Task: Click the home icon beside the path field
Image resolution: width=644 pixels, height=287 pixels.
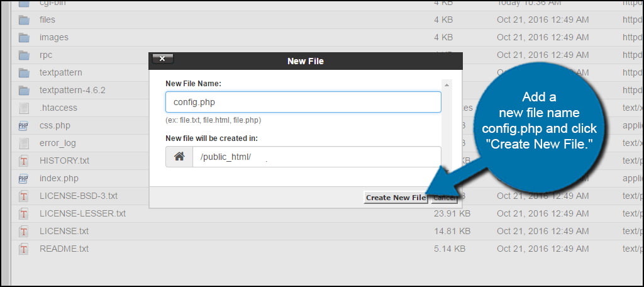Action: 179,157
